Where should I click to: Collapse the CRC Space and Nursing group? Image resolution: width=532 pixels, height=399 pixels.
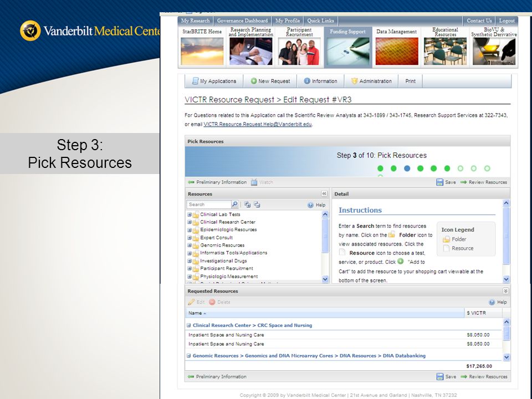coord(188,325)
